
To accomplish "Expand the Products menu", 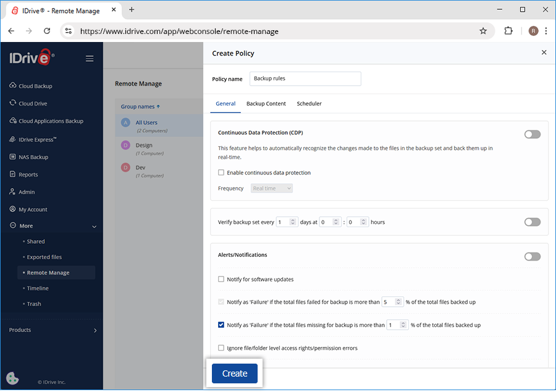I will point(53,330).
